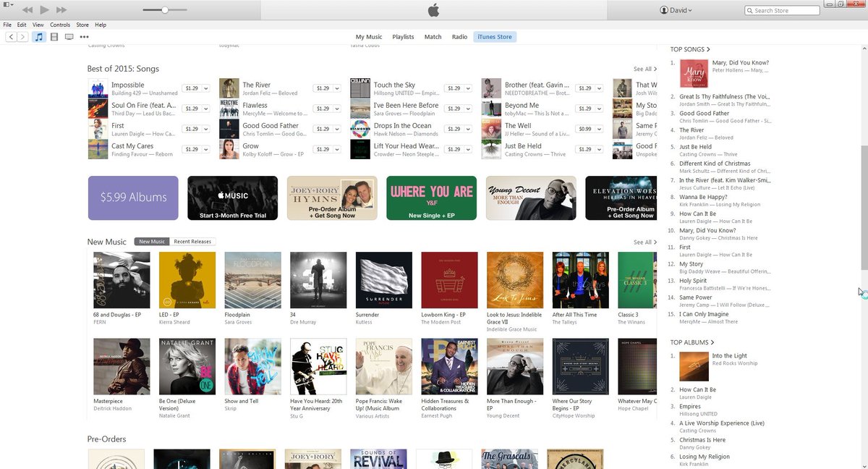Switch to Movies library icon
The height and width of the screenshot is (469, 868).
pos(54,36)
